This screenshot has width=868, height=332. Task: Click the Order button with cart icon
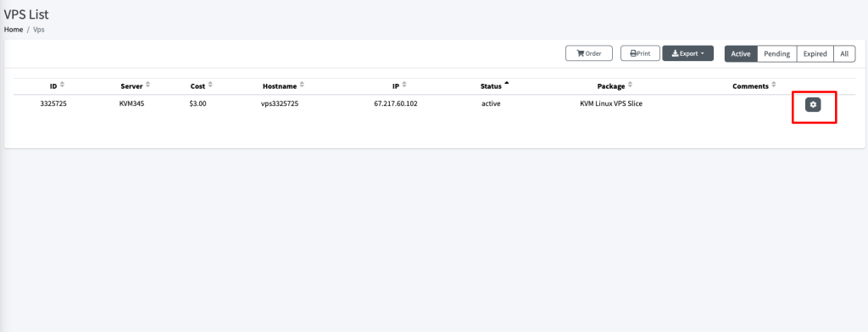click(x=589, y=53)
